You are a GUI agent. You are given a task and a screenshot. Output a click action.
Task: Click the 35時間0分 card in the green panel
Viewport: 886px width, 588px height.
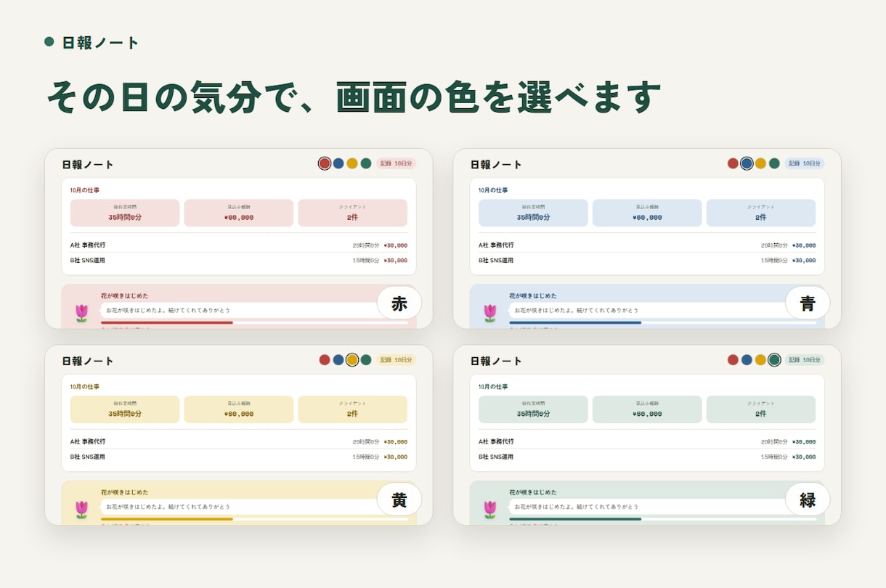[x=533, y=409]
